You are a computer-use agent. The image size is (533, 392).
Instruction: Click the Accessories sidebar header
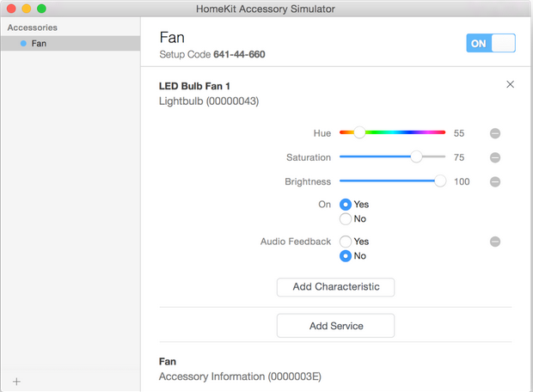click(x=33, y=28)
